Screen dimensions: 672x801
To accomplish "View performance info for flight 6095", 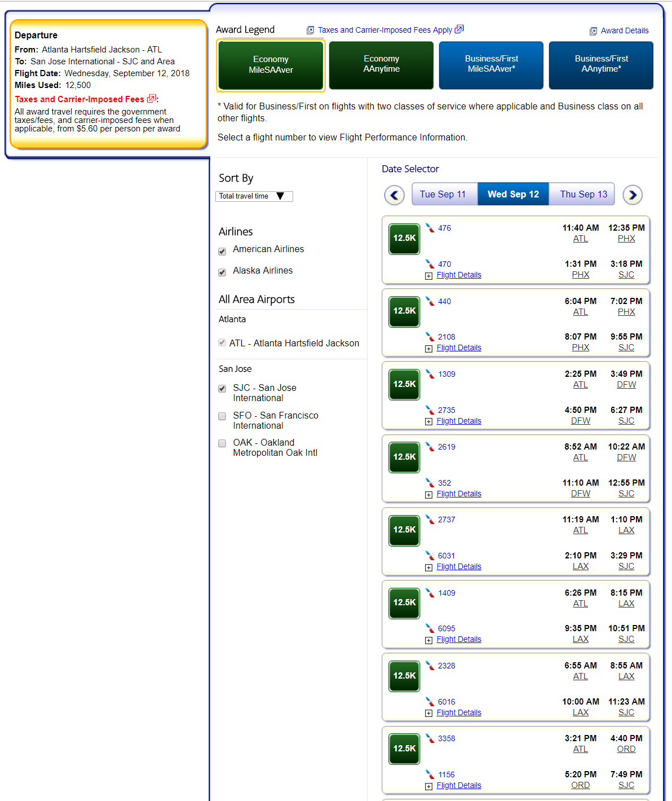I will coord(446,628).
